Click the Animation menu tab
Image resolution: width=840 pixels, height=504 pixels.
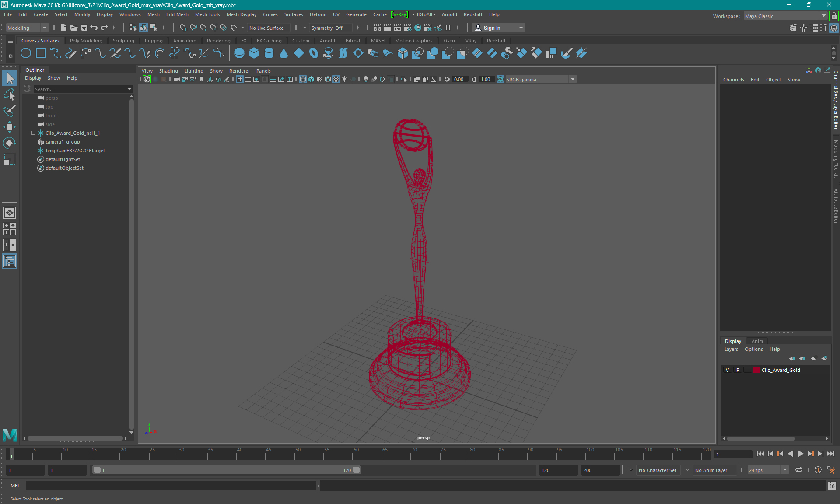(185, 40)
